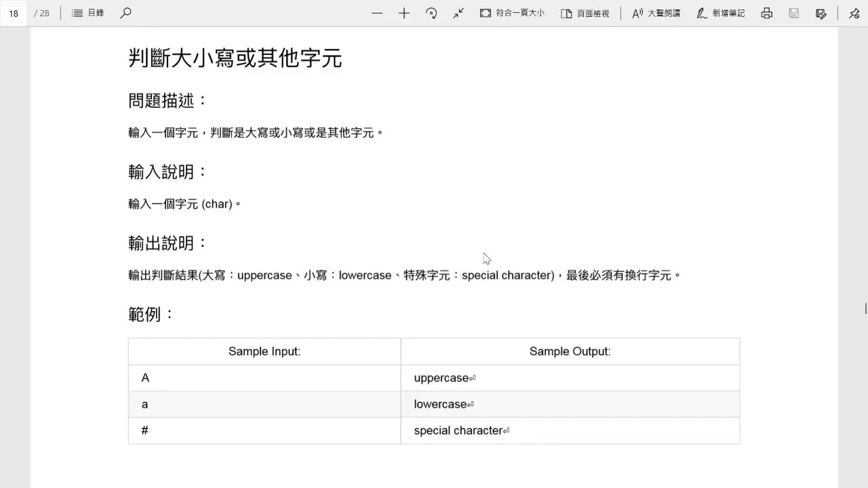Zoom in with the plus icon

pos(404,13)
